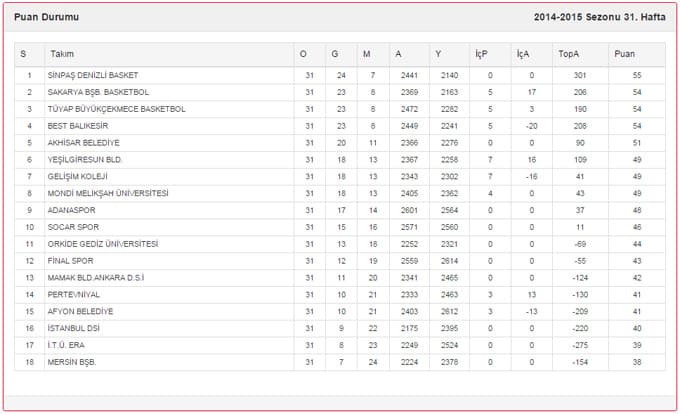Click YEŞİLGİRESUN BLD. team name
680x414 pixels.
pos(85,160)
